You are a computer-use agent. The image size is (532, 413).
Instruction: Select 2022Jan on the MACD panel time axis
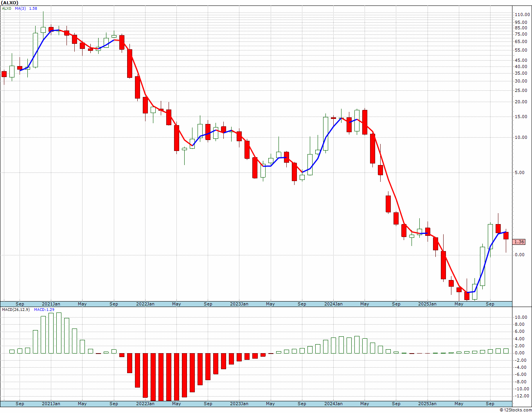click(x=145, y=404)
